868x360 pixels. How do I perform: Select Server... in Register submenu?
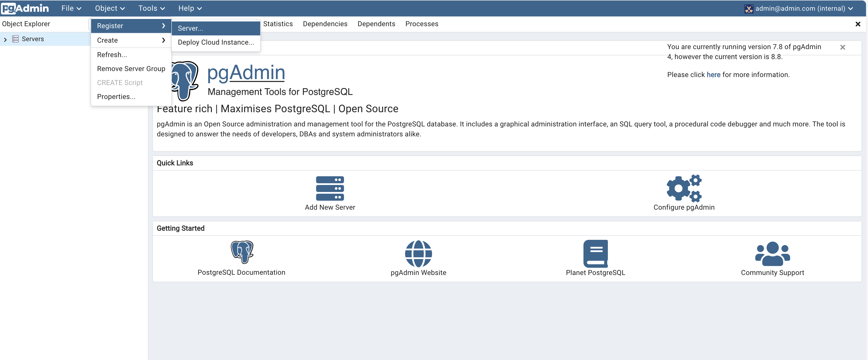pyautogui.click(x=216, y=28)
